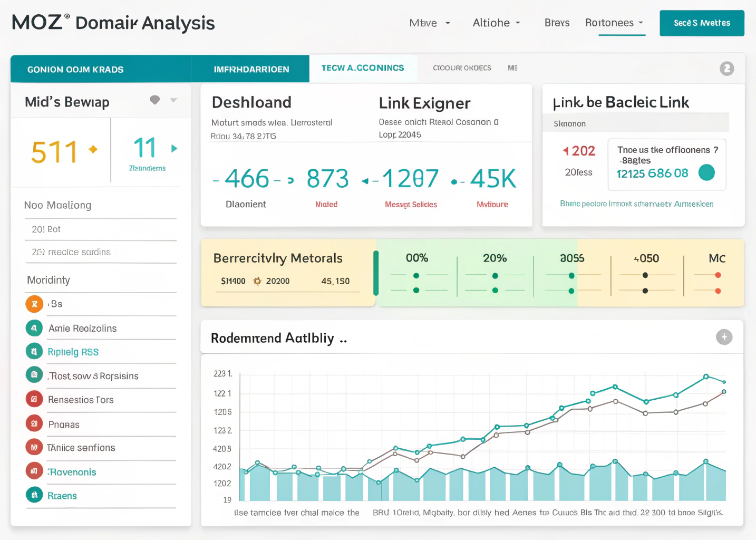Open Rraens using its teal icon
756x540 pixels.
click(34, 495)
